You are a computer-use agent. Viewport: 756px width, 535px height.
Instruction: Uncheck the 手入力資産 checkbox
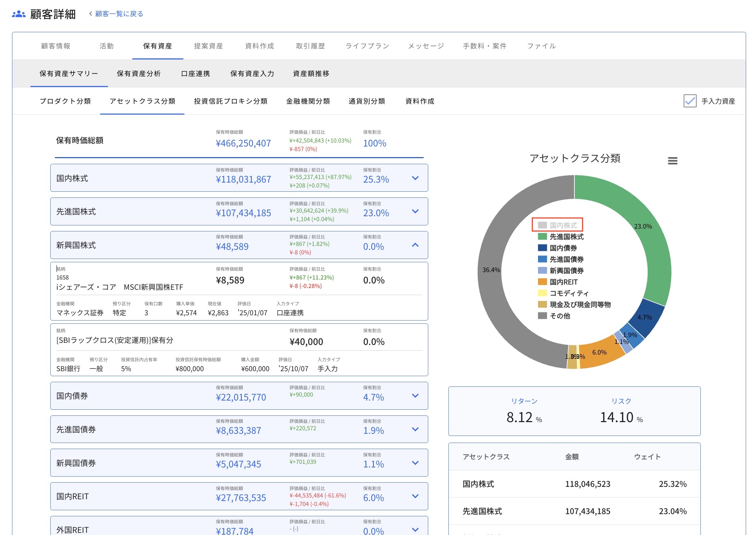pyautogui.click(x=690, y=101)
